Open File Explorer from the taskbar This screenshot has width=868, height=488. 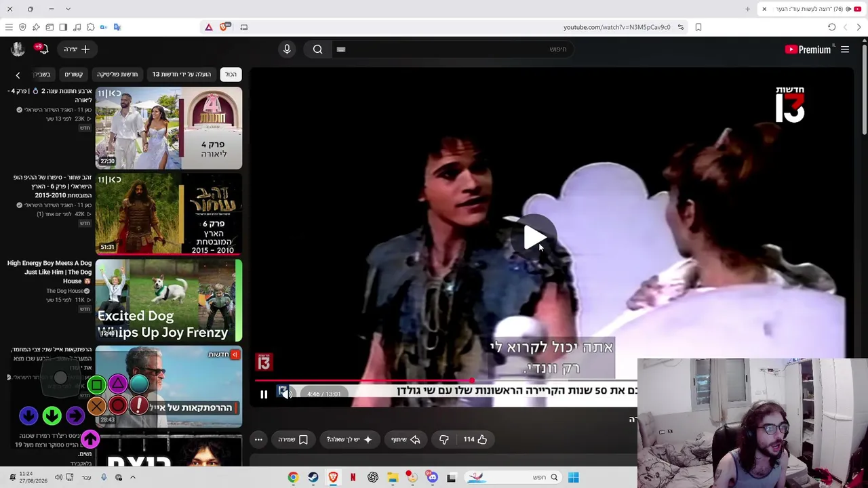click(x=393, y=477)
